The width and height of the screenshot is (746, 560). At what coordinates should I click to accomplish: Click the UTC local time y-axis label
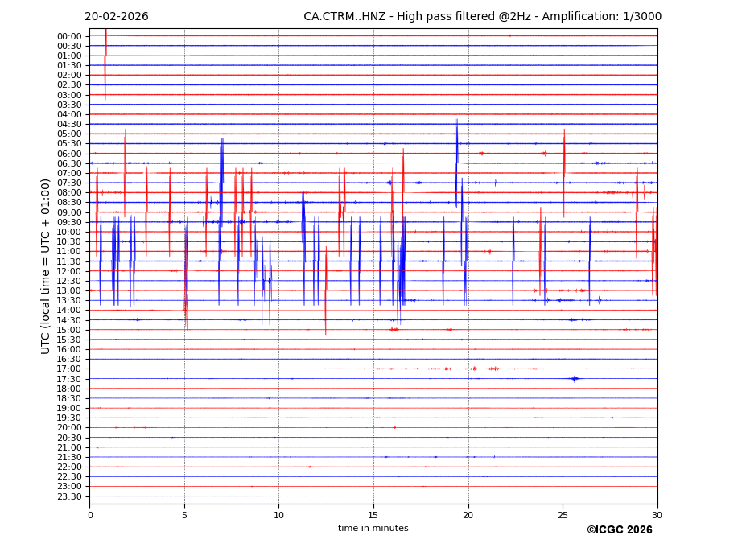coord(46,266)
